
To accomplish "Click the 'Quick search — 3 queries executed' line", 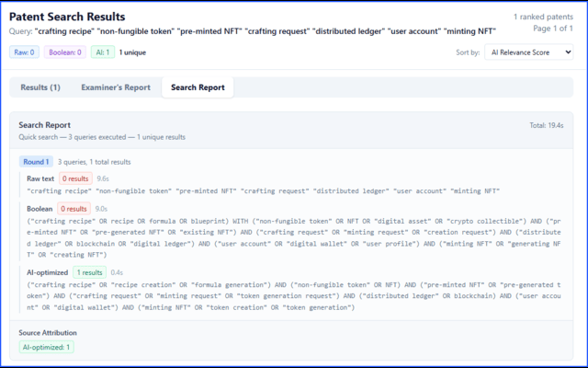I will coord(102,137).
